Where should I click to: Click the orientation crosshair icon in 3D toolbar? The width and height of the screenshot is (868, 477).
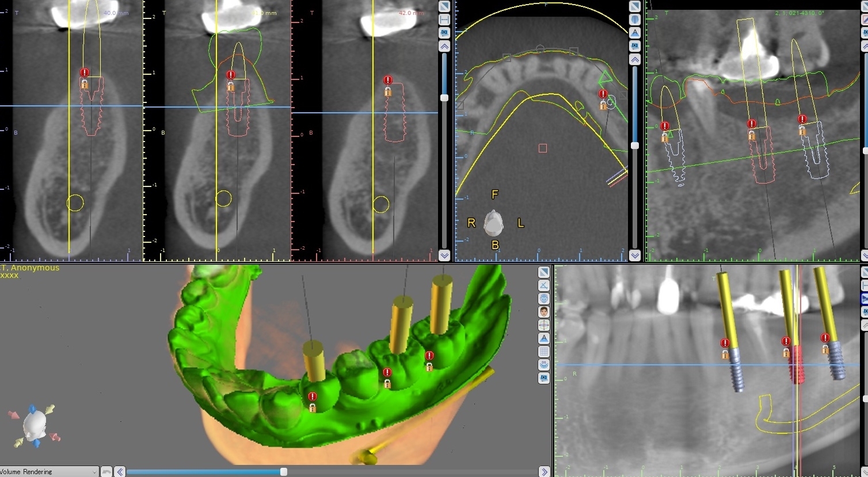tap(544, 325)
